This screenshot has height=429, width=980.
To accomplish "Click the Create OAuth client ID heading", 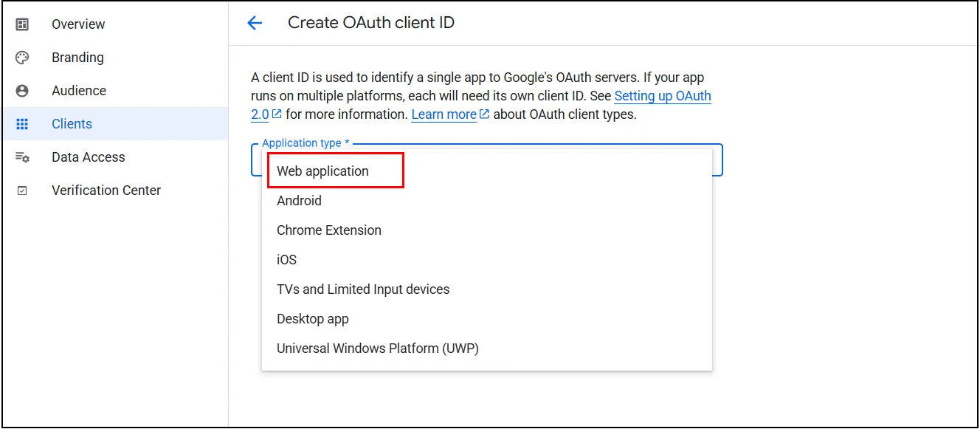I will [371, 23].
